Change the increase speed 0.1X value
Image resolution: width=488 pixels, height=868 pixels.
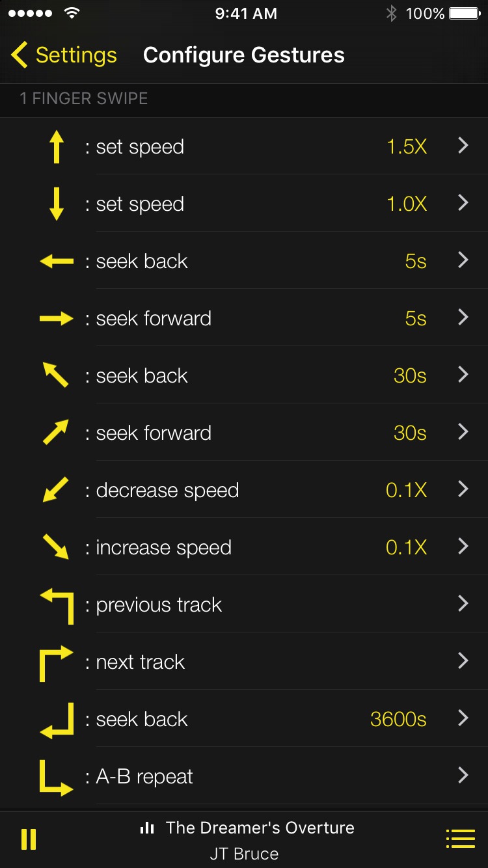[406, 547]
